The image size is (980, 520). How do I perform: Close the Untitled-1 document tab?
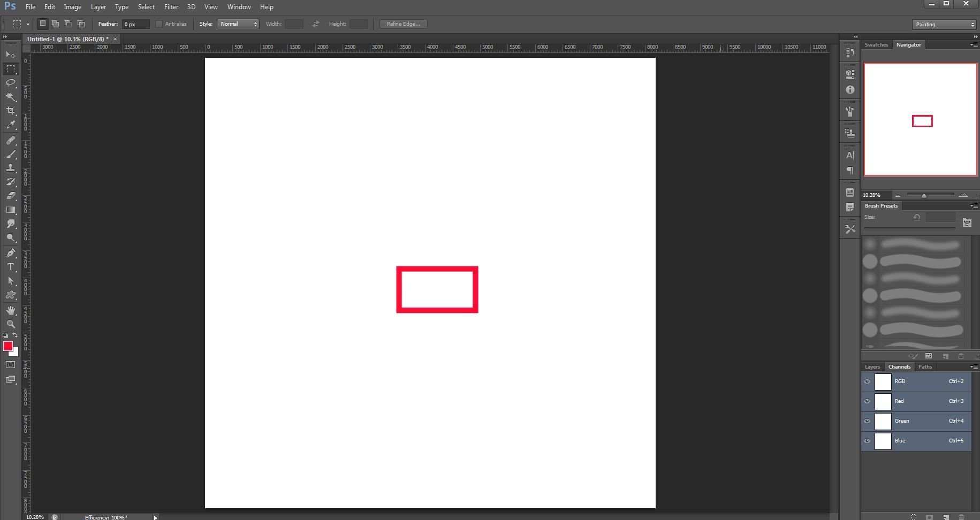pyautogui.click(x=115, y=39)
